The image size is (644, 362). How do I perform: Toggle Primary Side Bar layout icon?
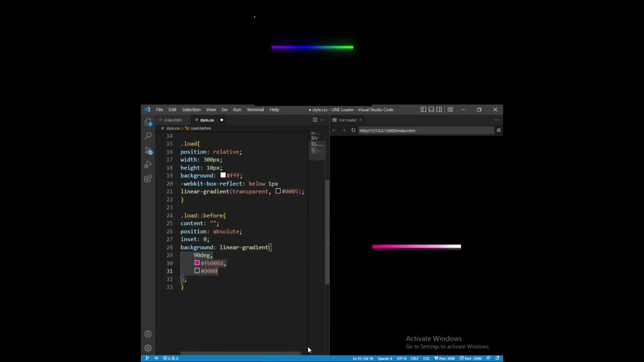[x=423, y=109]
